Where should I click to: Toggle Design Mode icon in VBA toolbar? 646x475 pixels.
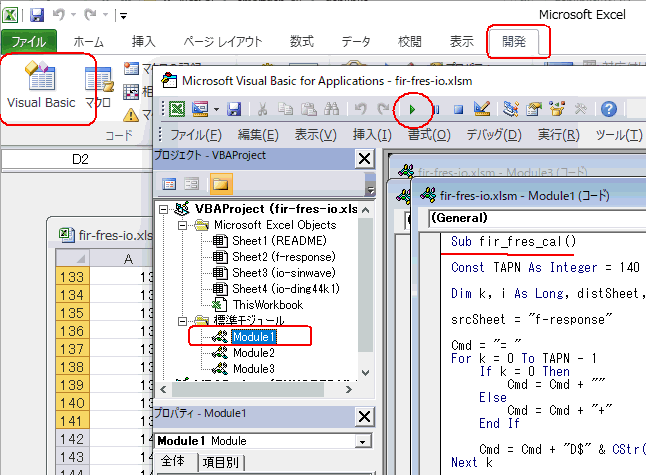tap(482, 109)
